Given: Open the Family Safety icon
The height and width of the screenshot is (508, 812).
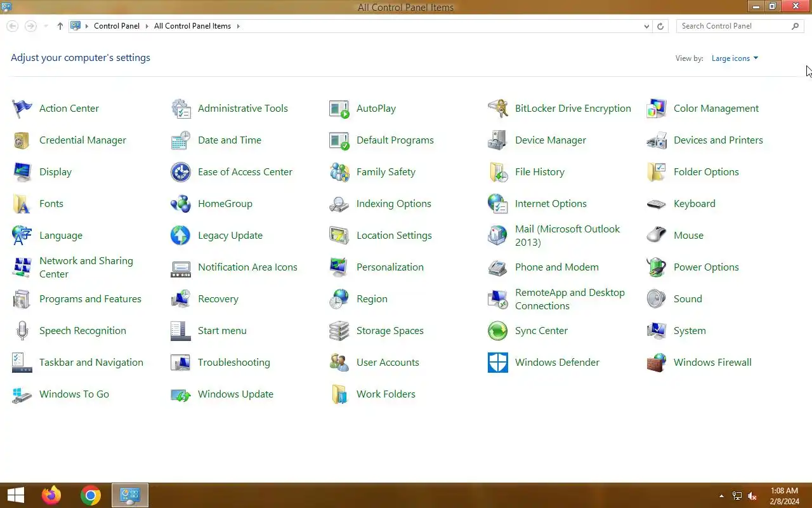Looking at the screenshot, I should 339,172.
